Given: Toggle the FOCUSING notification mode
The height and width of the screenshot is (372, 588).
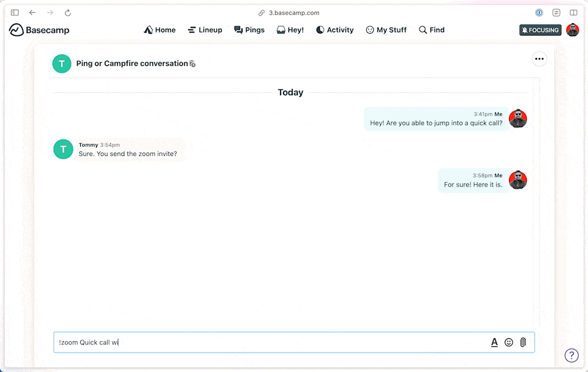Looking at the screenshot, I should pos(540,29).
